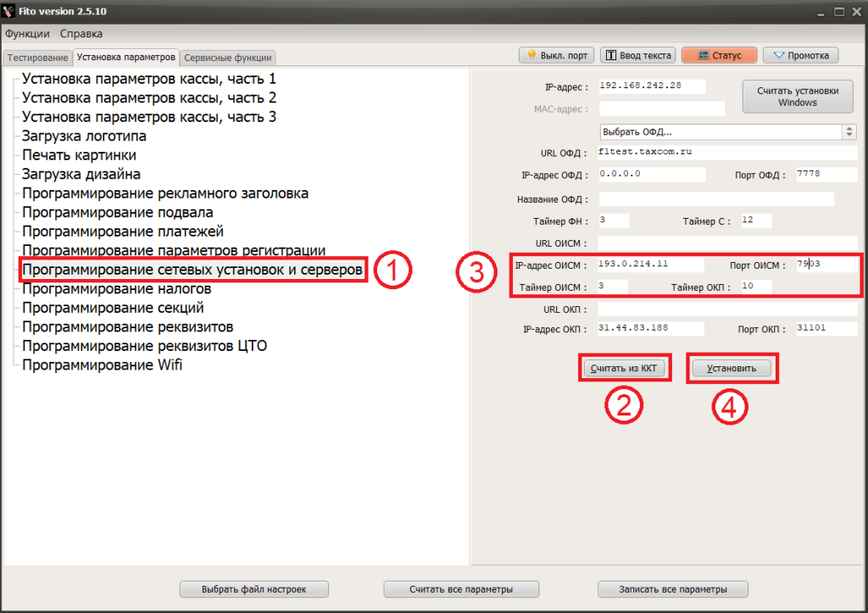The width and height of the screenshot is (868, 613).
Task: Click the Установить button
Action: pos(732,368)
